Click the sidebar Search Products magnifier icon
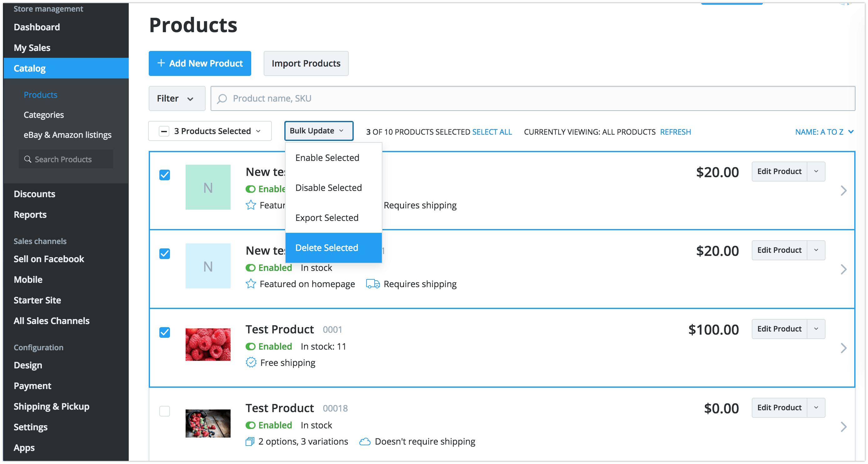 coord(27,159)
